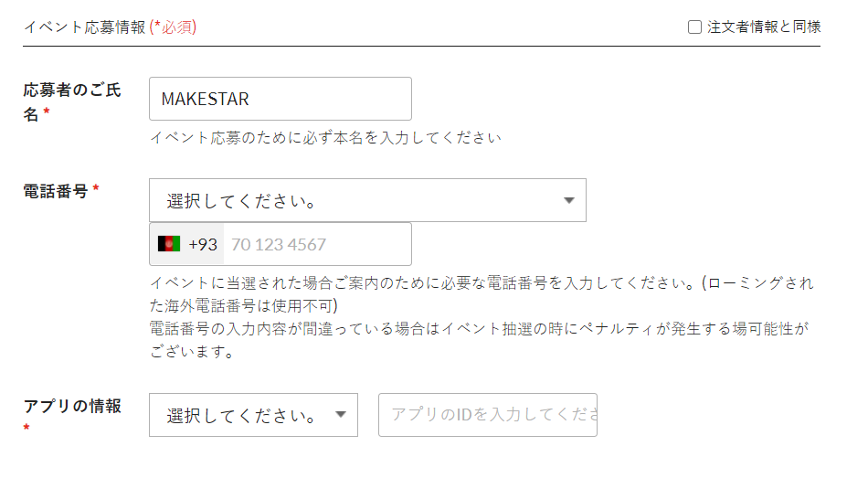Open the 電話番号 選択してください dropdown
868x478 pixels.
365,200
